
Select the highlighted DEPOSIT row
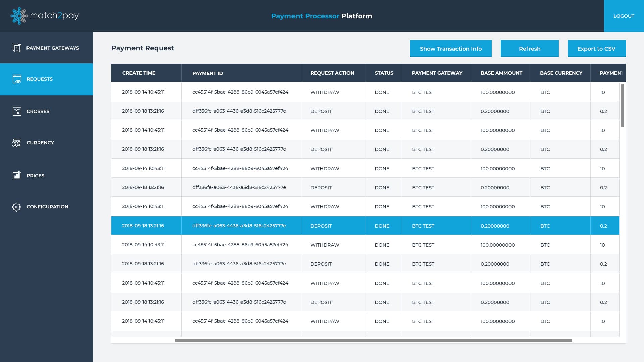(x=321, y=226)
